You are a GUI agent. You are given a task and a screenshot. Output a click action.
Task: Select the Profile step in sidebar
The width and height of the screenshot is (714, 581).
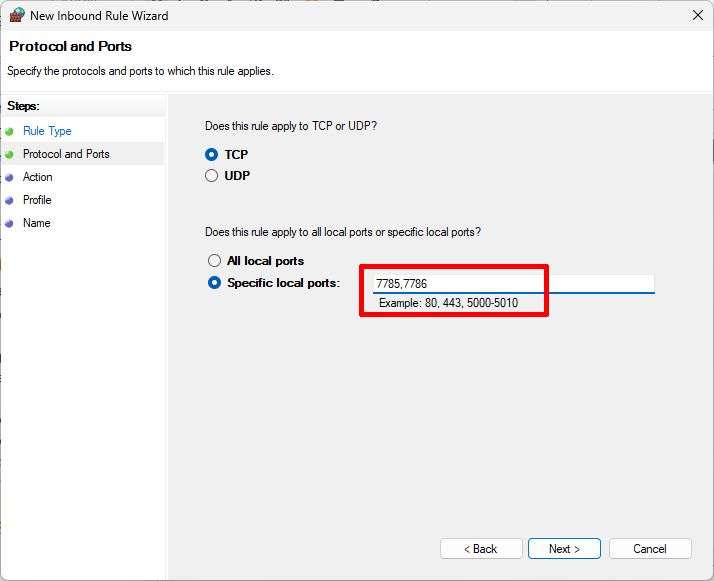37,200
